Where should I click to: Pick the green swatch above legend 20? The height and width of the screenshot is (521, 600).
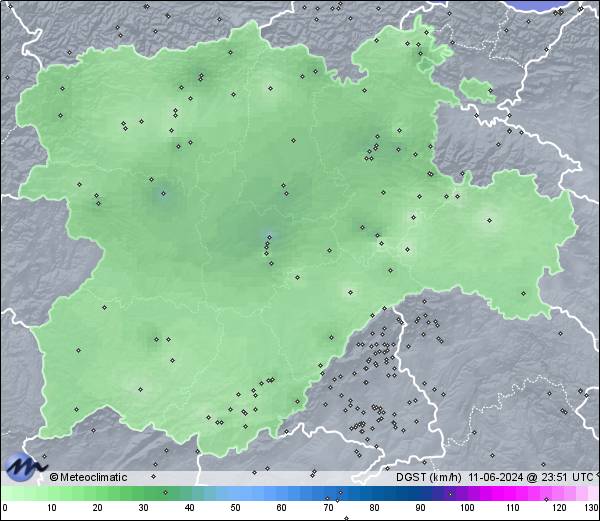[x=97, y=493]
